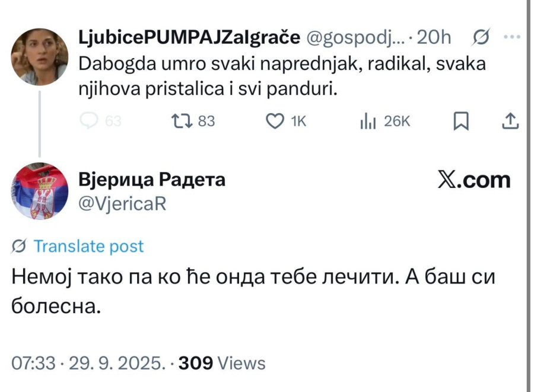View analytics for the 26K views tweet
Screen dimensions: 534x392
[x=369, y=121]
